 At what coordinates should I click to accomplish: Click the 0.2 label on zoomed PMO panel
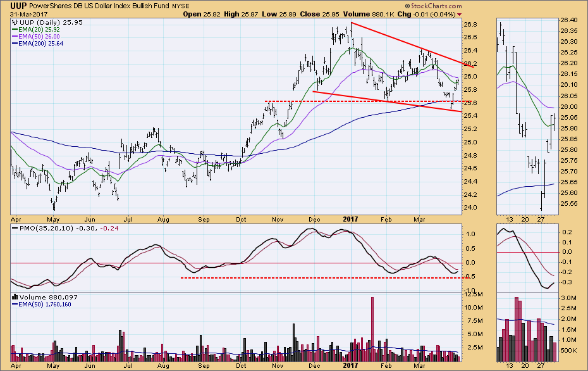coord(568,232)
